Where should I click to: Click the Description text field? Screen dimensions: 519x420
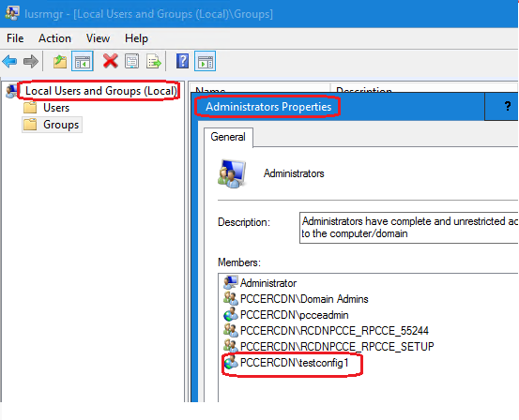(409, 228)
